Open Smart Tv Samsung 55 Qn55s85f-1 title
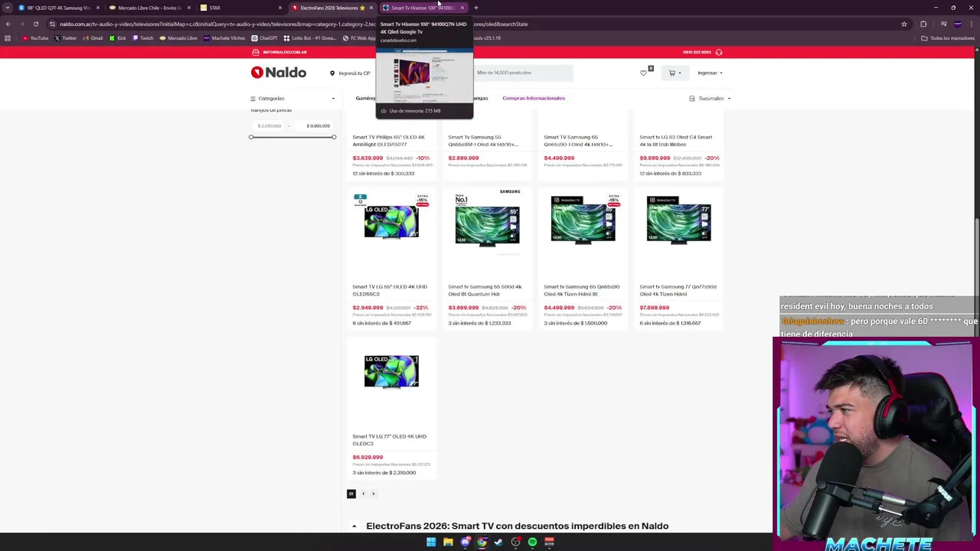 tap(483, 141)
